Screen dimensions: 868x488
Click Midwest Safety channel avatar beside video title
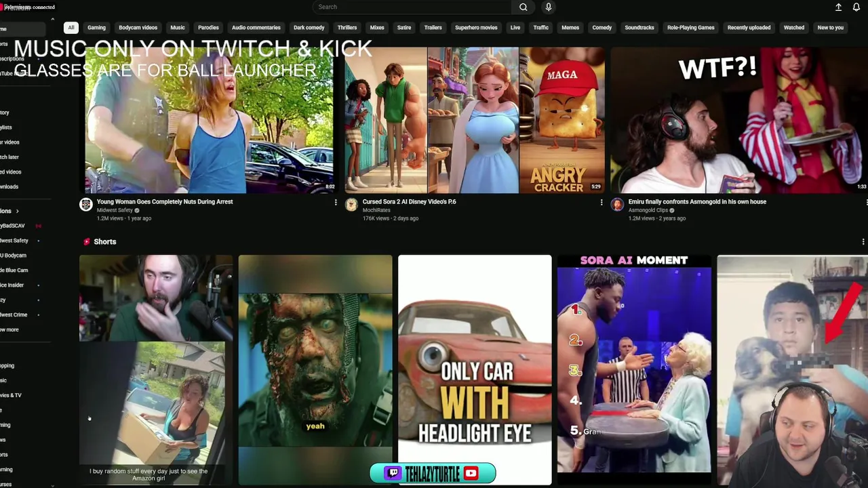point(86,205)
